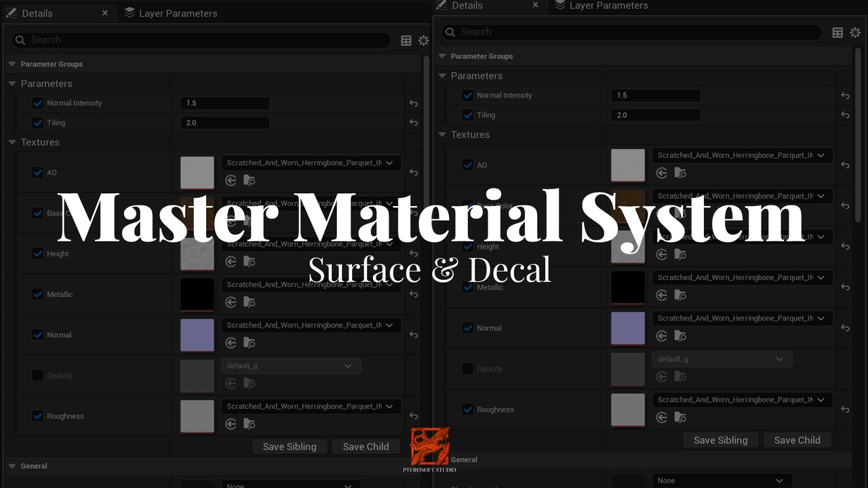Click Roughness use-selected-asset arrow in left panel

tap(231, 424)
